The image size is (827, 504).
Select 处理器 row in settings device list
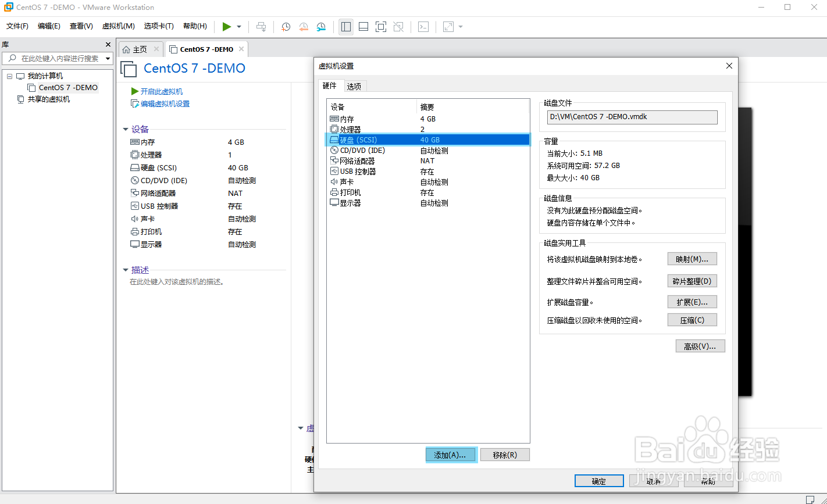click(428, 130)
